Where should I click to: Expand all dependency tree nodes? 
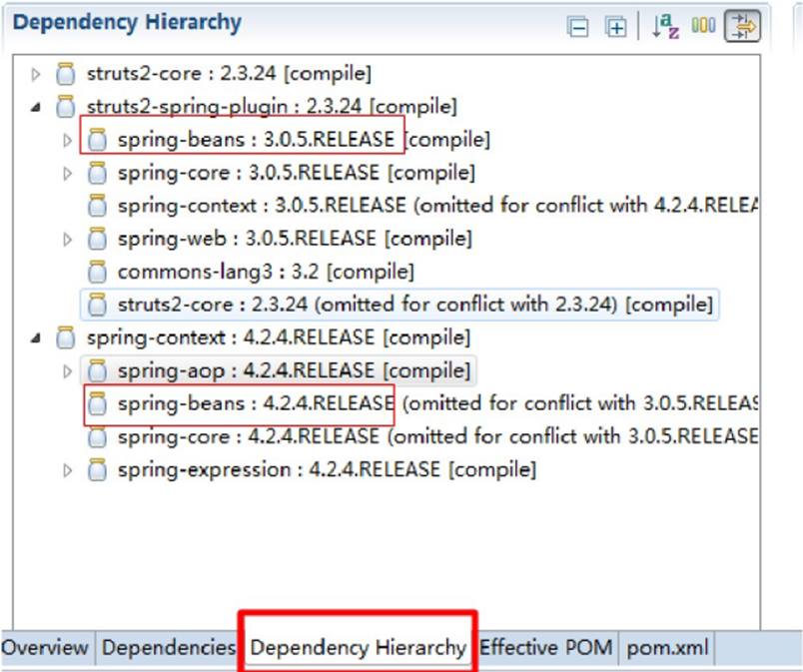coord(615,27)
